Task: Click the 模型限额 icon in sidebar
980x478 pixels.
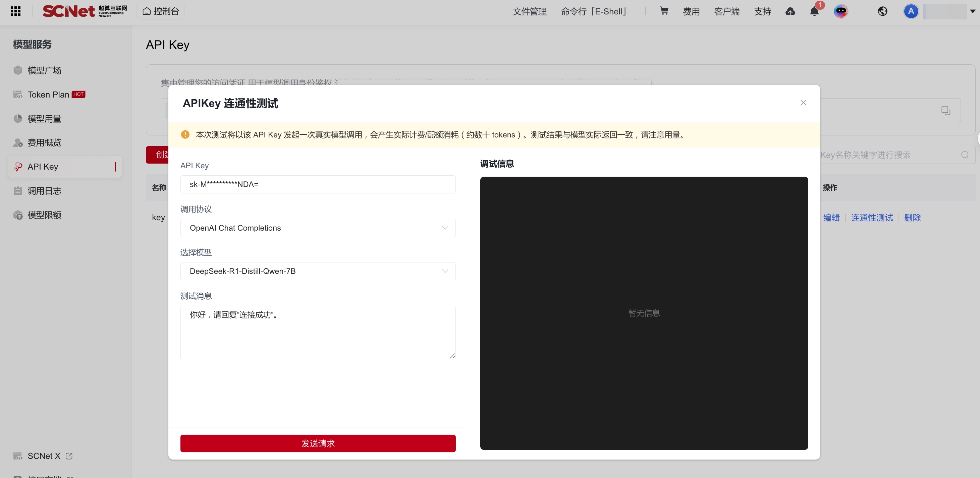Action: (x=18, y=215)
